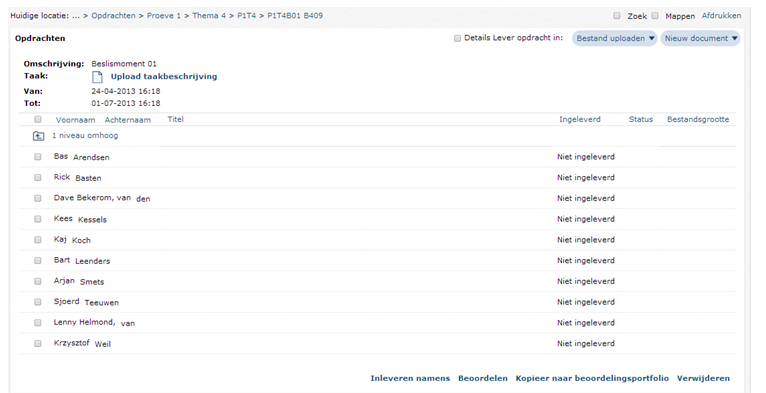766x393 pixels.
Task: Click the name Leenders in the list
Action: pos(93,261)
